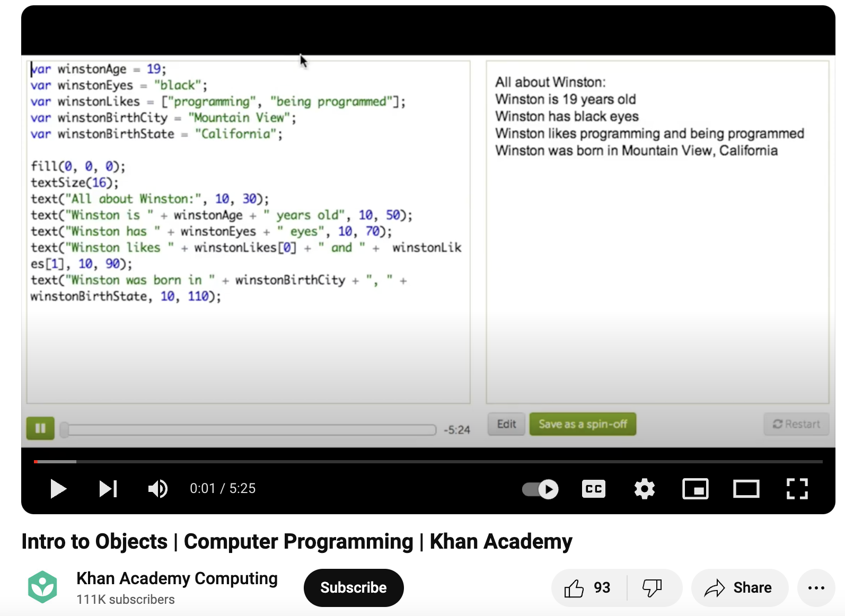Click the Restart button
This screenshot has height=616, width=845.
click(796, 424)
